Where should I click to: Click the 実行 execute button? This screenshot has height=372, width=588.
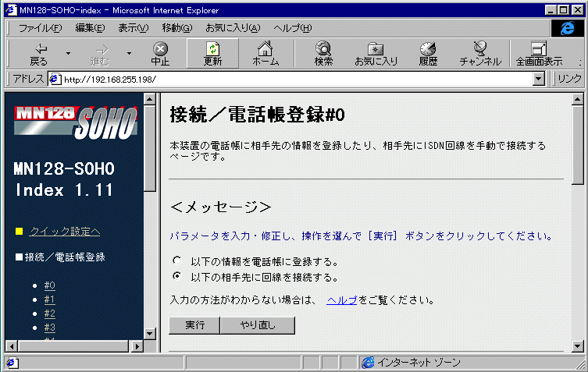point(194,325)
